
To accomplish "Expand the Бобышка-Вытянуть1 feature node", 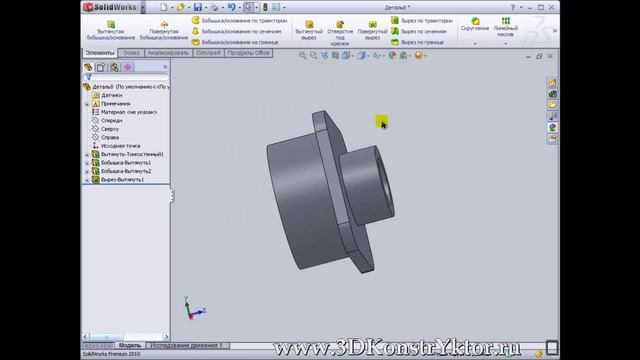I will [x=87, y=163].
